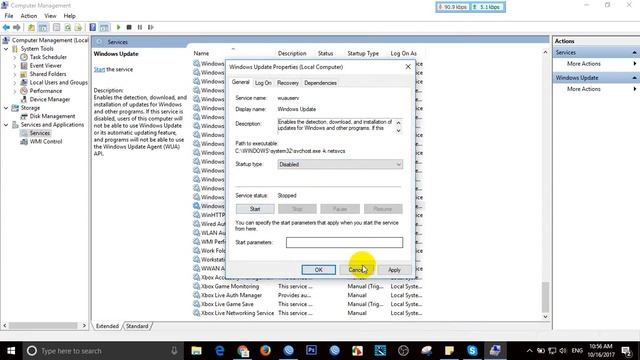This screenshot has height=360, width=640.
Task: Click the Help question mark toolbar icon
Action: coord(93,27)
